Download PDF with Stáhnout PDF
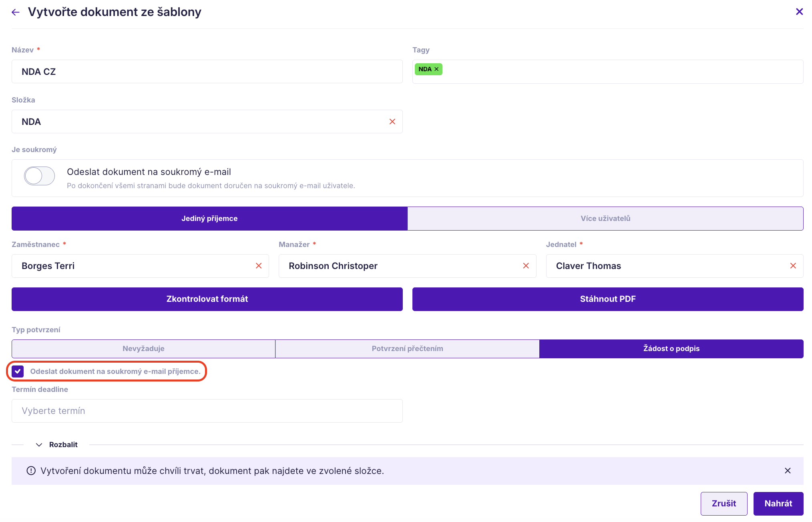Image resolution: width=812 pixels, height=522 pixels. click(x=607, y=299)
